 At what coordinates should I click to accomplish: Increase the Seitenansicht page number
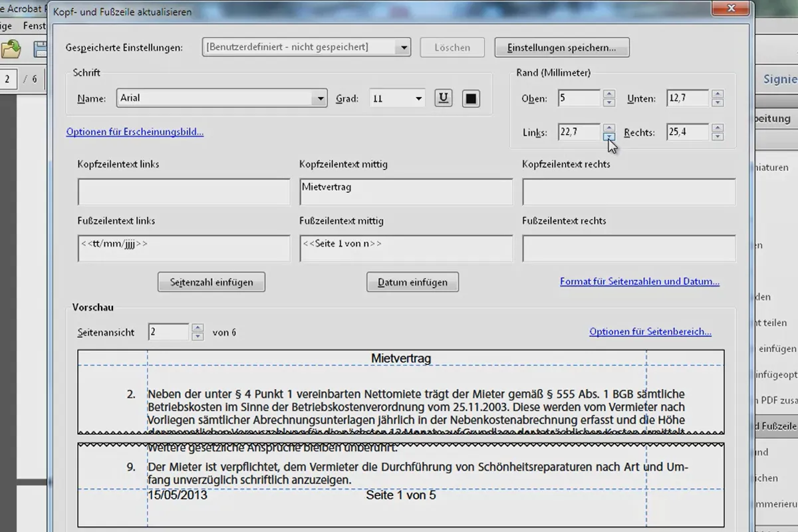[198, 328]
